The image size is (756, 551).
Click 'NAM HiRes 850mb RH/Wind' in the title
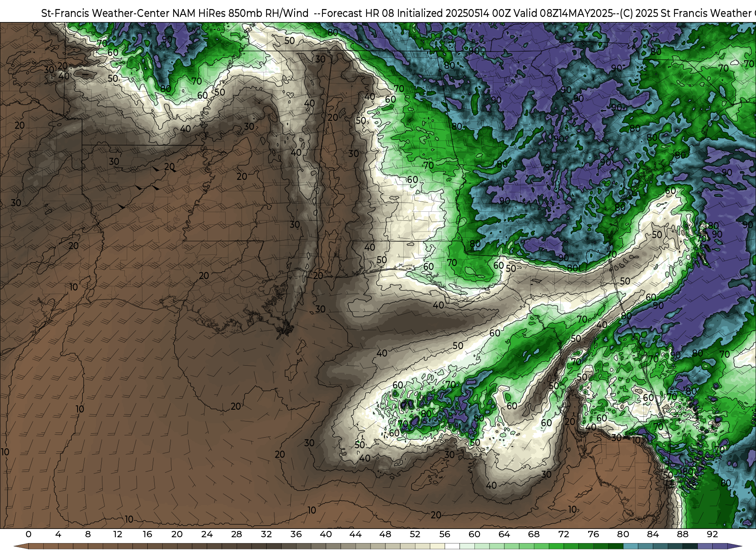click(241, 13)
